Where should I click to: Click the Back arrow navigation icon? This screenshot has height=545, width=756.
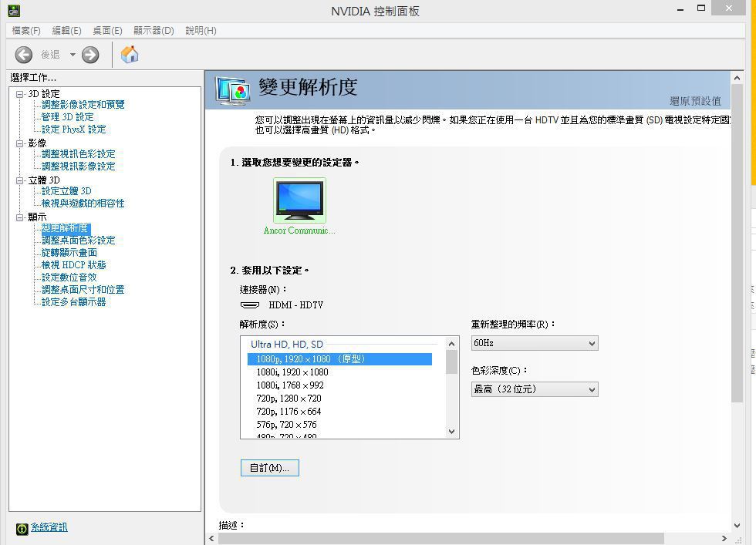tap(24, 55)
